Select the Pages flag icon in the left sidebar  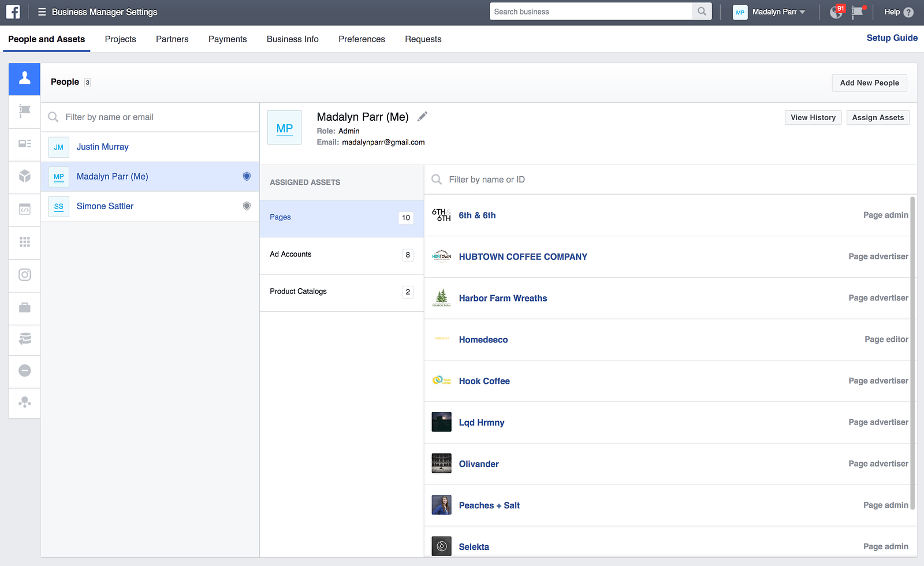pyautogui.click(x=24, y=111)
